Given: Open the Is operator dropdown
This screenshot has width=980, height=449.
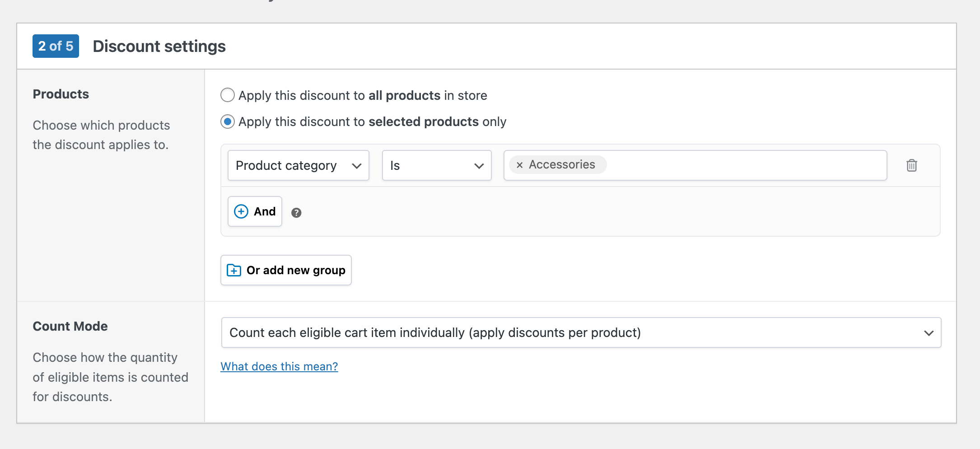Looking at the screenshot, I should coord(436,165).
